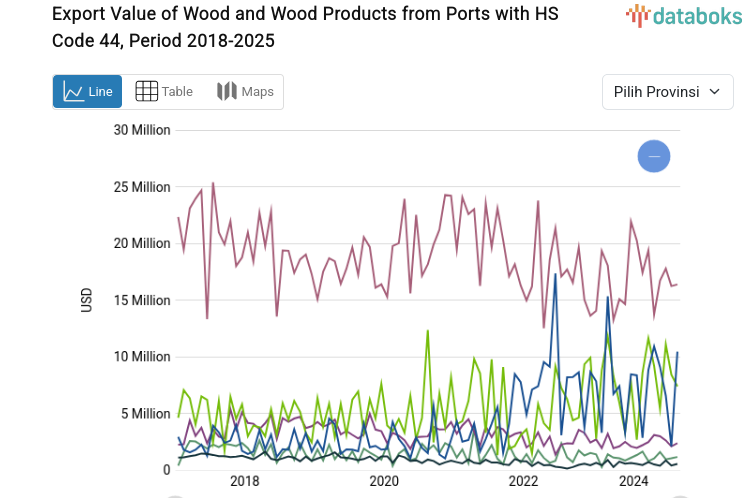753x498 pixels.
Task: Click the databoks brand name text
Action: [691, 15]
